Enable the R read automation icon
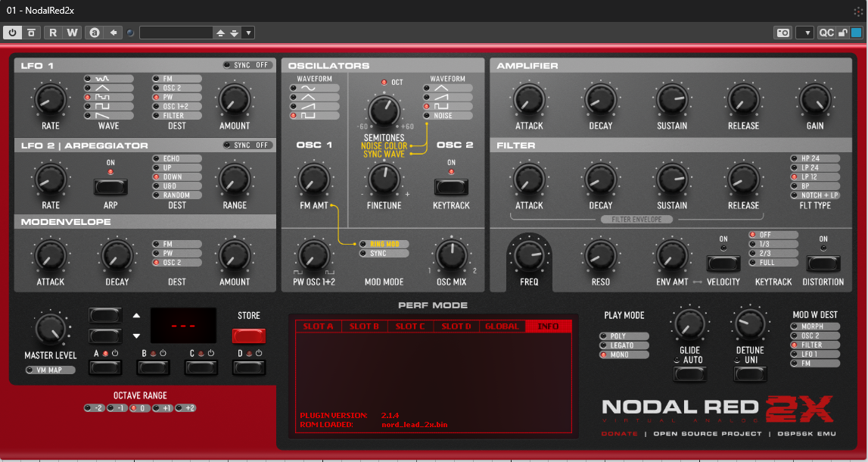Image resolution: width=868 pixels, height=462 pixels. pos(53,32)
